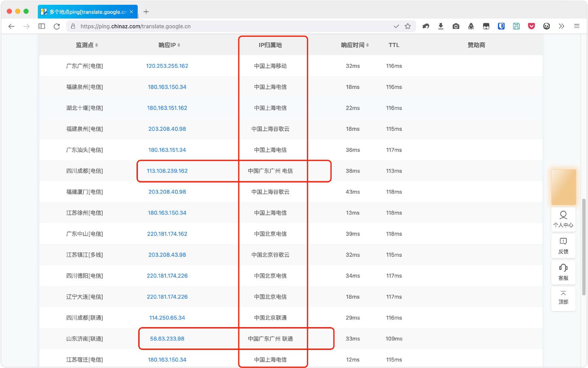Take a screenshot with the camera extension icon
588x368 pixels.
(456, 26)
